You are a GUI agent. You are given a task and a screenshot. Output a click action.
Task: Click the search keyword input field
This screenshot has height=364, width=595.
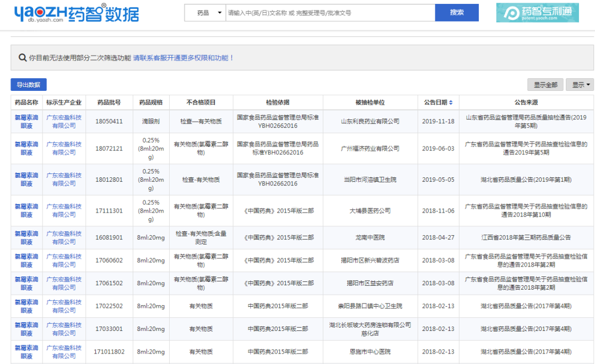pyautogui.click(x=329, y=13)
